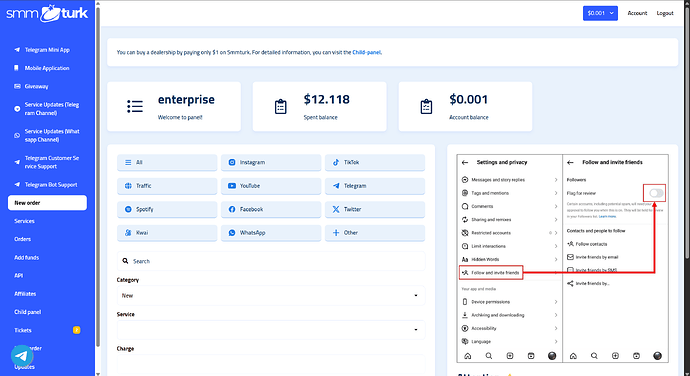Click the Twitter X icon

click(336, 209)
